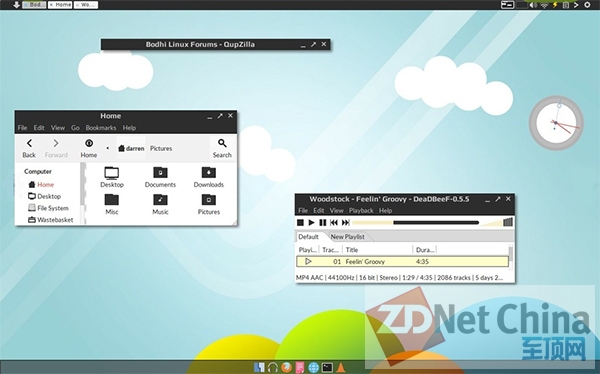Switch to Bod... taskbar window button
Screen dimensions: 600x374
(x=34, y=5)
